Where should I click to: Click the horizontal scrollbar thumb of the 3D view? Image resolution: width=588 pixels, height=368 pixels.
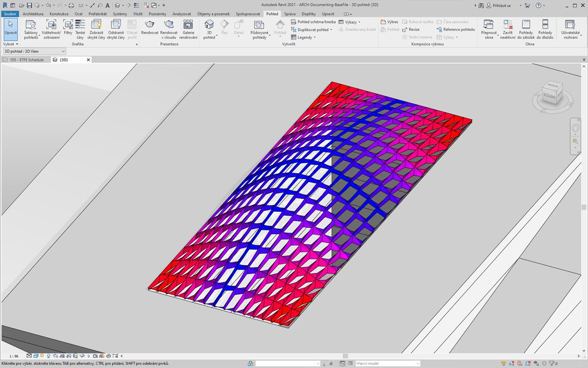(345, 356)
